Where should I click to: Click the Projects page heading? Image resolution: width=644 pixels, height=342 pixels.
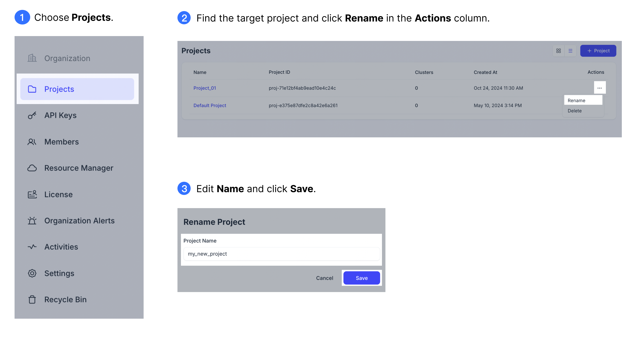point(196,51)
